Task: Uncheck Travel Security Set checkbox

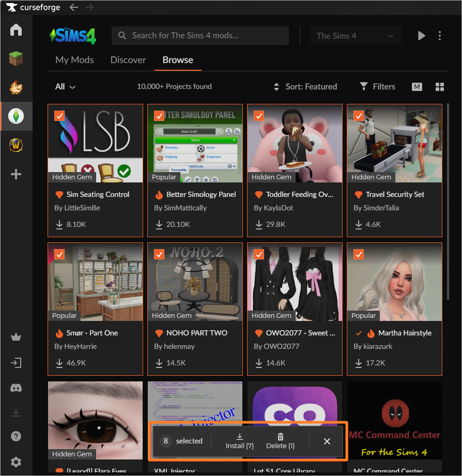Action: click(359, 116)
